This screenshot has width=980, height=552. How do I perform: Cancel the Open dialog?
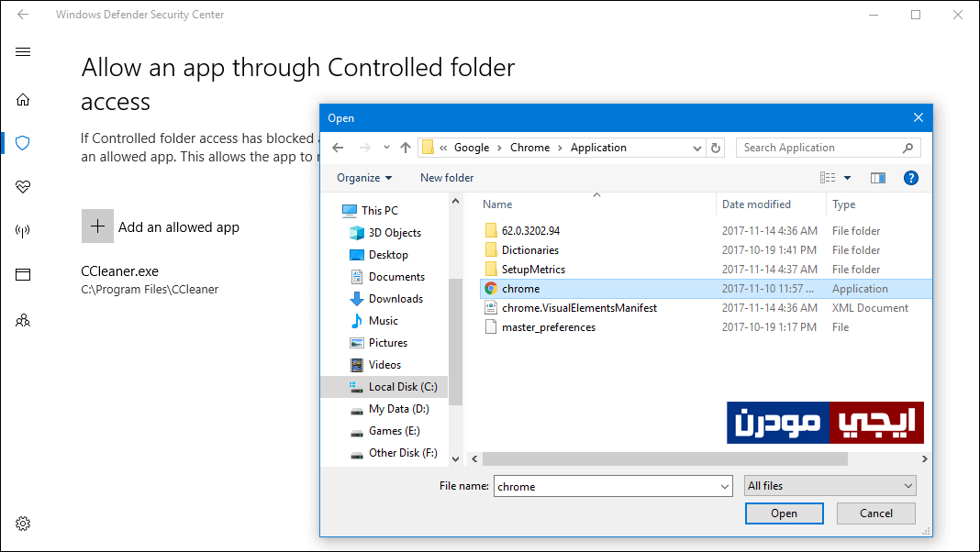coord(875,513)
